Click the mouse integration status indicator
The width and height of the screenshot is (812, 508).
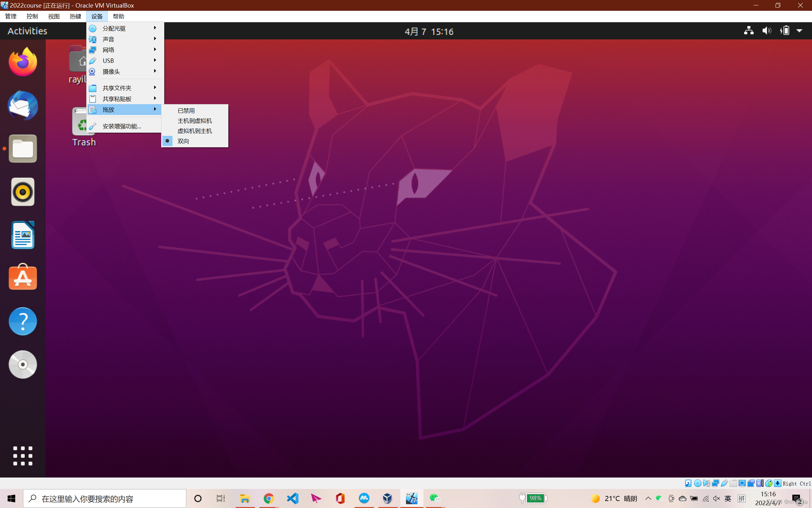769,484
